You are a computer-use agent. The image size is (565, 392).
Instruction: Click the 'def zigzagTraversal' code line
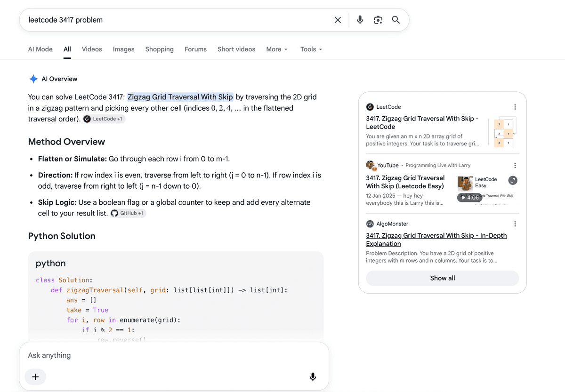pyautogui.click(x=169, y=290)
